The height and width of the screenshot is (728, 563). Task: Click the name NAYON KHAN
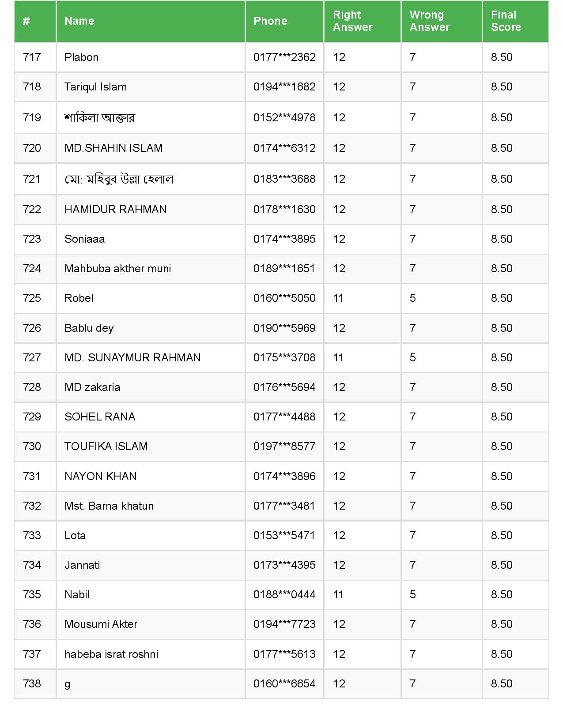pos(101,477)
